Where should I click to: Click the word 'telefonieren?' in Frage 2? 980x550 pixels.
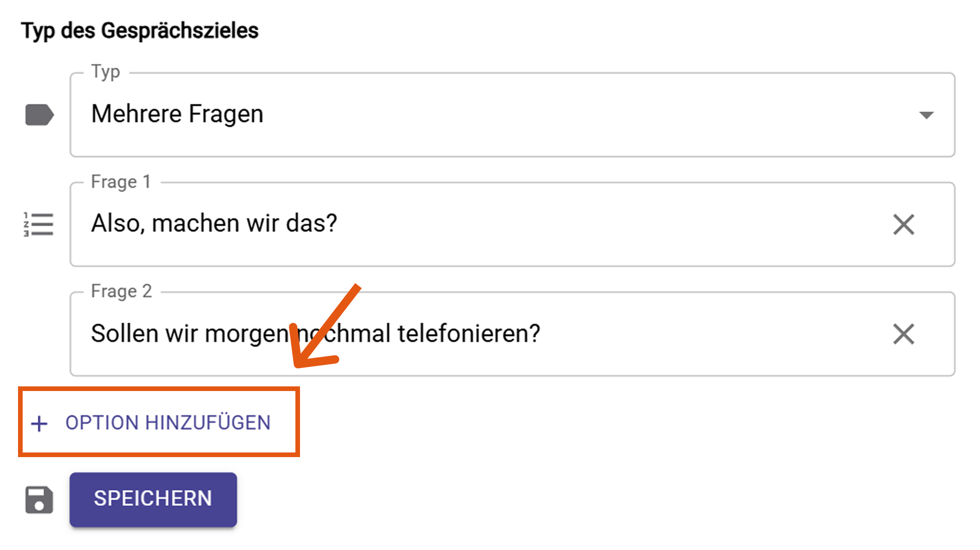(x=469, y=334)
